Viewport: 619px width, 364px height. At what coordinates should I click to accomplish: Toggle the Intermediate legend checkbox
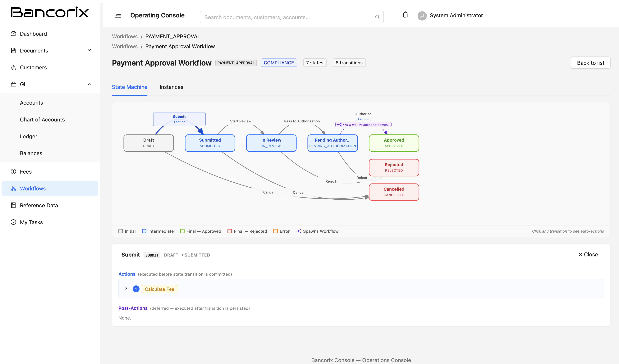click(144, 231)
